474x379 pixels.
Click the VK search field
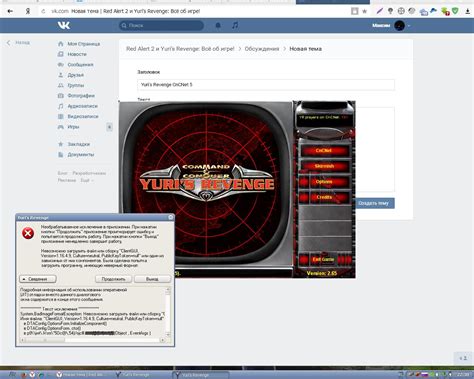coord(162,25)
